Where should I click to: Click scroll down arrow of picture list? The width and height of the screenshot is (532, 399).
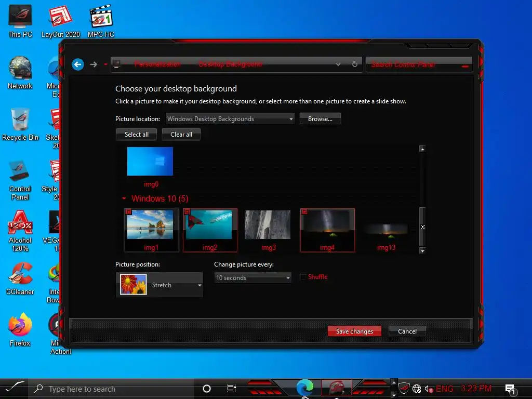coord(422,251)
